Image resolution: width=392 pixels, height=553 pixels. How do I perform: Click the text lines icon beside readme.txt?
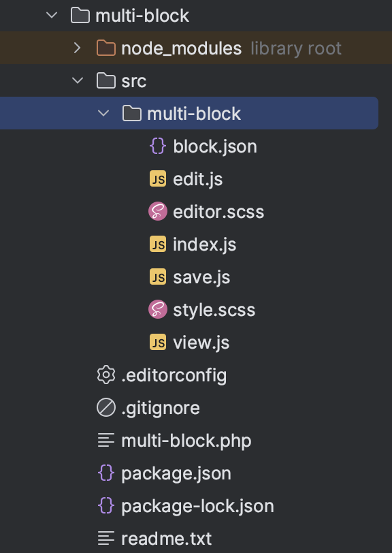click(106, 539)
